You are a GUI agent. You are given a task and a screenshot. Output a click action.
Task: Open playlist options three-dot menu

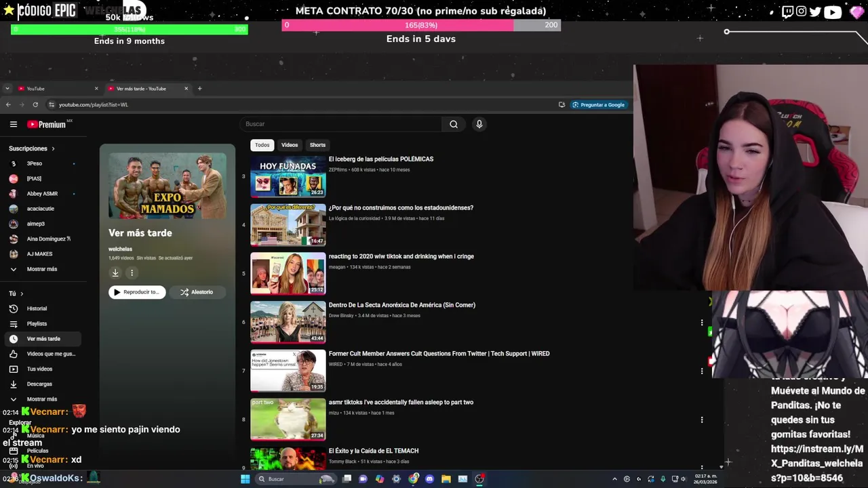pos(132,272)
